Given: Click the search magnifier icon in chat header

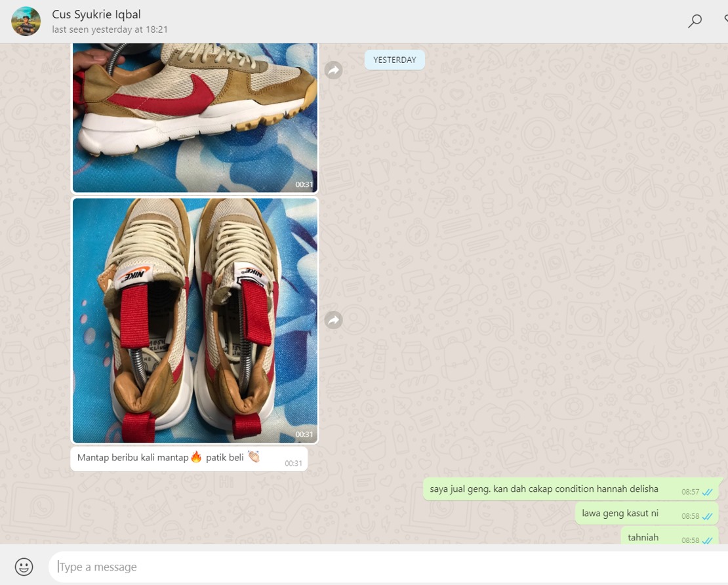Looking at the screenshot, I should tap(695, 21).
